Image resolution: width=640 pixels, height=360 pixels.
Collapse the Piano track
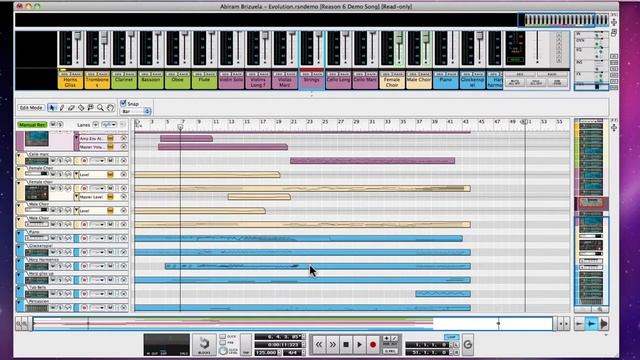coord(19,233)
